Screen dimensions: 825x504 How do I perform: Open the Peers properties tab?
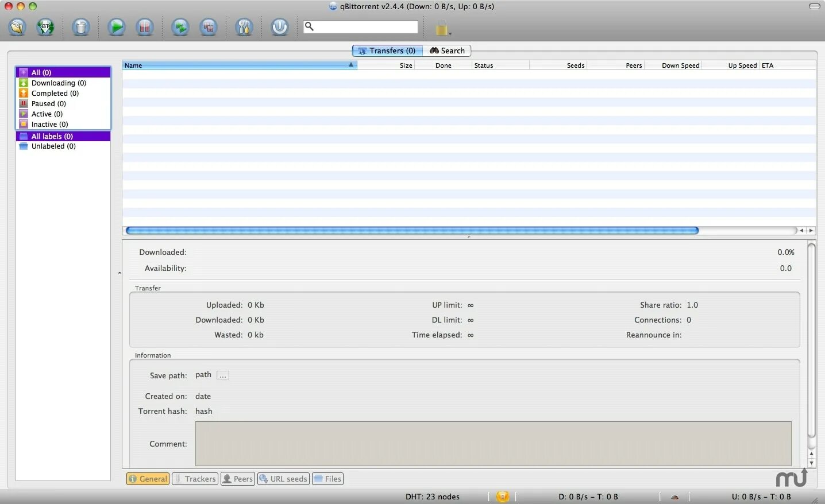point(238,479)
